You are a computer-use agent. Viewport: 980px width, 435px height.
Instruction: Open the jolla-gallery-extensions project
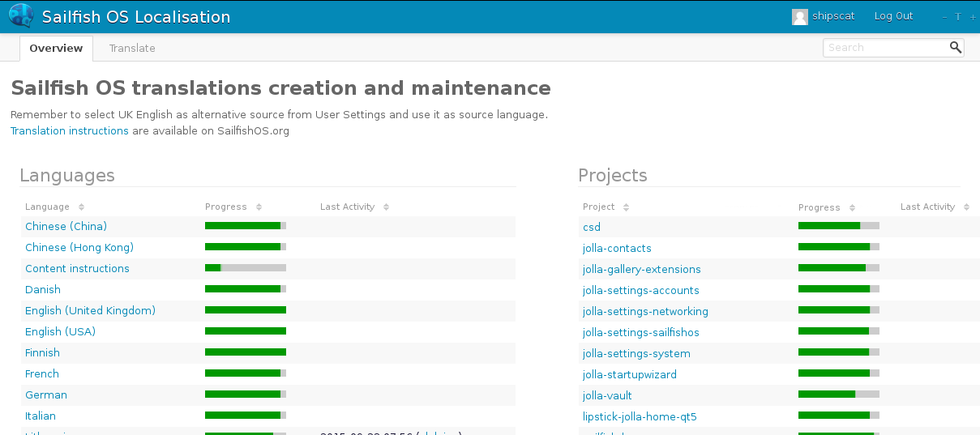pyautogui.click(x=641, y=269)
